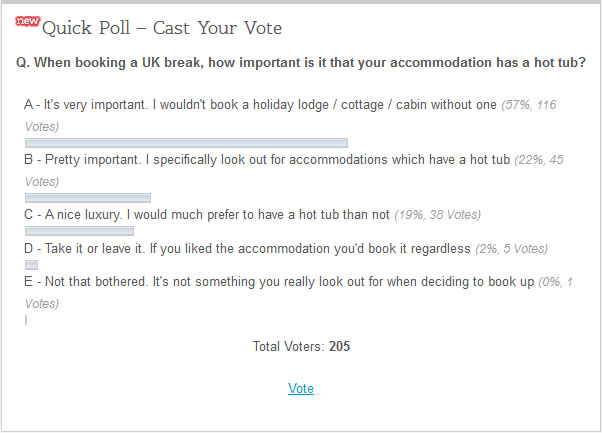Select option D – Take it or leave it
The width and height of the screenshot is (602, 433).
click(247, 249)
